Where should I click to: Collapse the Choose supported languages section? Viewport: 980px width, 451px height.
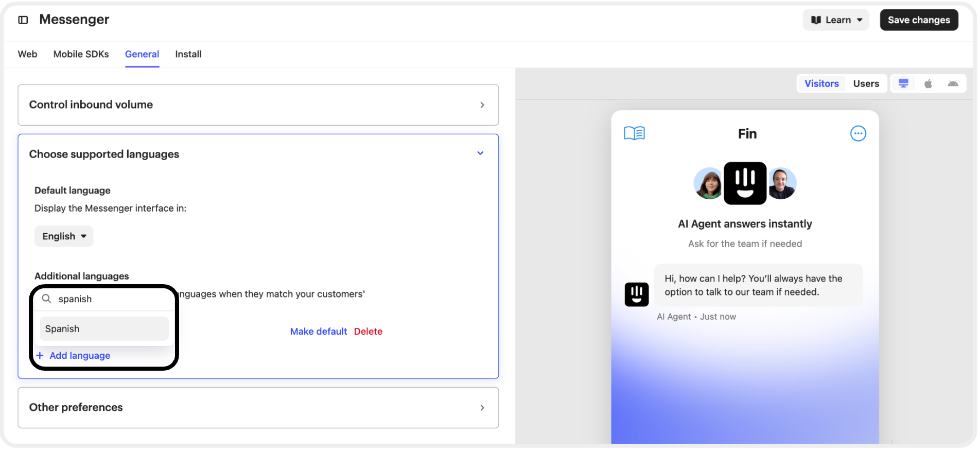pos(258,154)
